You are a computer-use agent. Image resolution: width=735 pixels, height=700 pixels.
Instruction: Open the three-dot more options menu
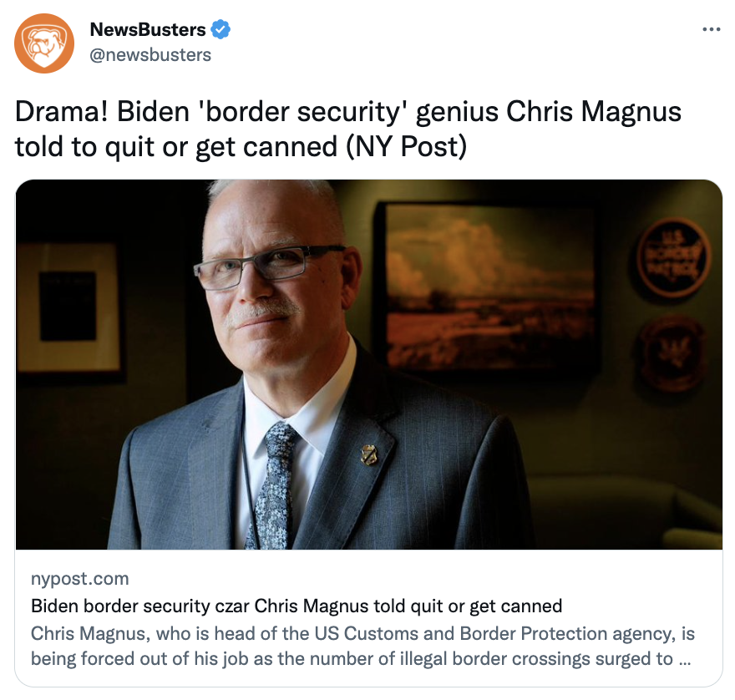(x=711, y=29)
